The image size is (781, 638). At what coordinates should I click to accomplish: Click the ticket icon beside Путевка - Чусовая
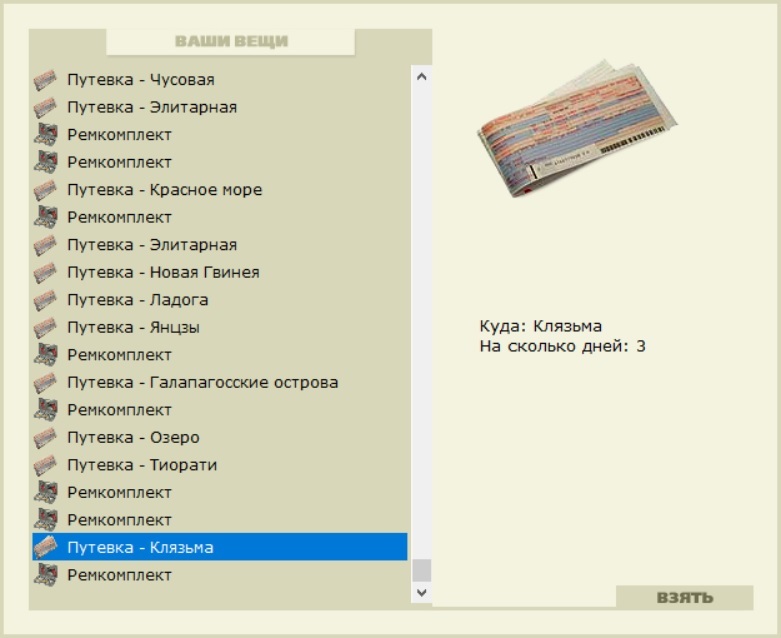45,80
